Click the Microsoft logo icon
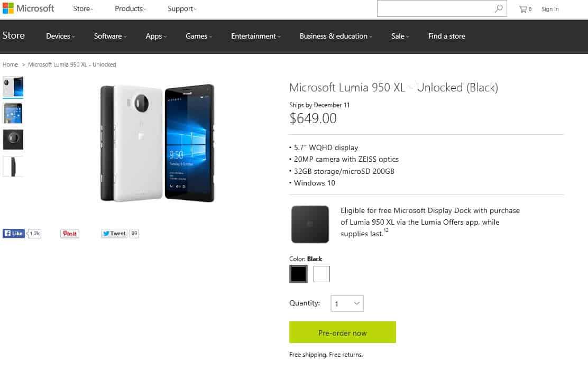588x380 pixels. click(8, 8)
